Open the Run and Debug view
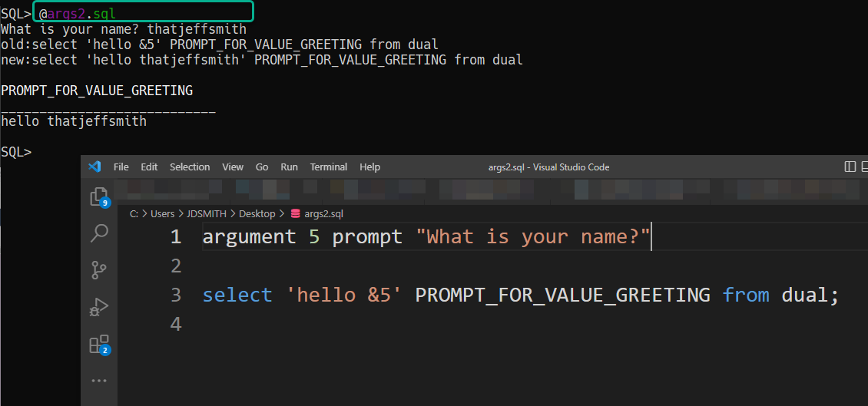Viewport: 868px width, 406px height. pos(99,307)
